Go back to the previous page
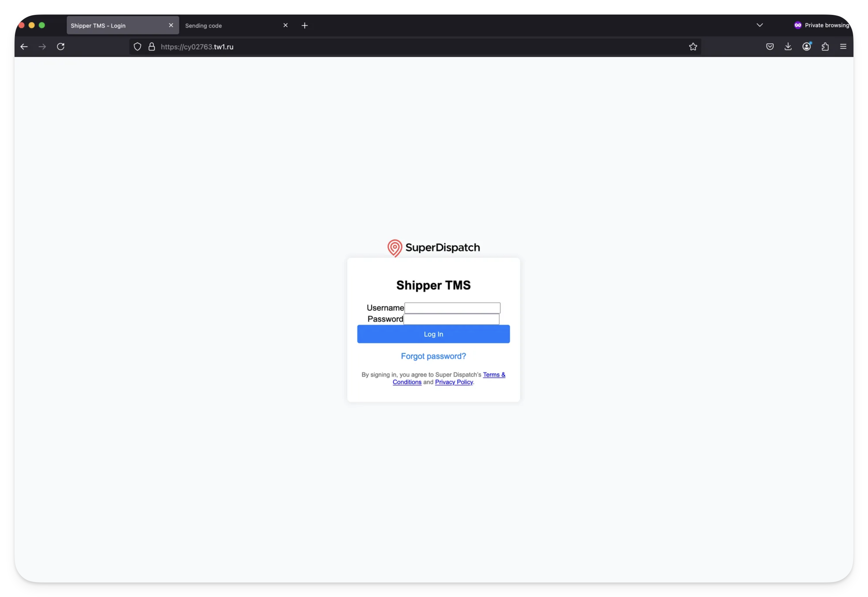The image size is (868, 597). (x=24, y=47)
